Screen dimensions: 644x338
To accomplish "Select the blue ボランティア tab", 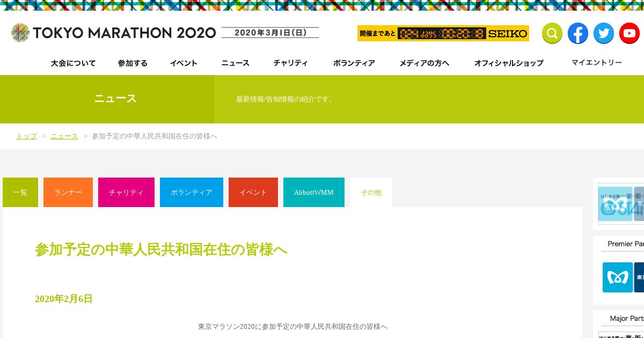I will pyautogui.click(x=192, y=192).
